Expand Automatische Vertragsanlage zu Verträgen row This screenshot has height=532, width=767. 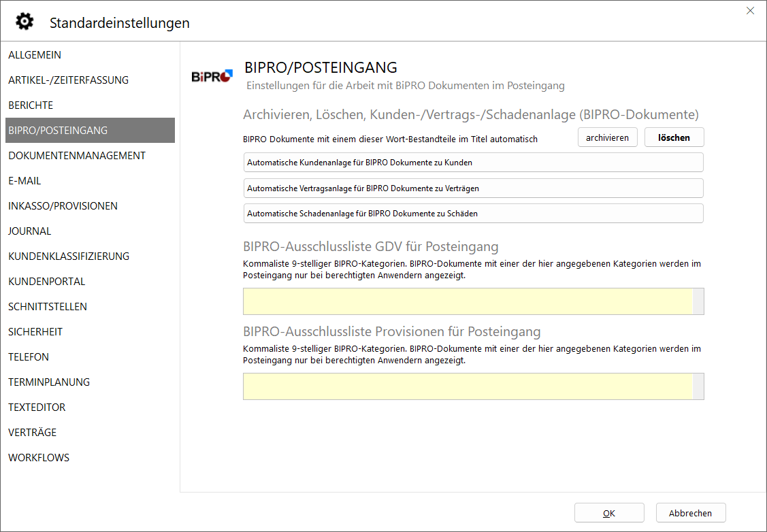point(473,188)
